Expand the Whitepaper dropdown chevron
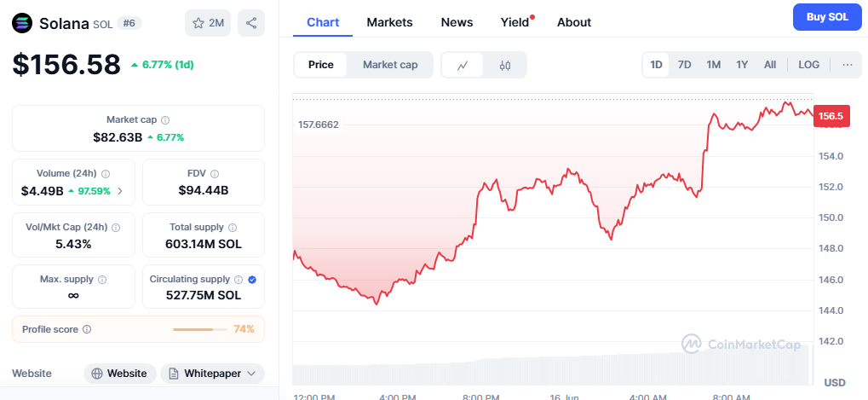Screen dimensions: 868x400 [x=250, y=374]
